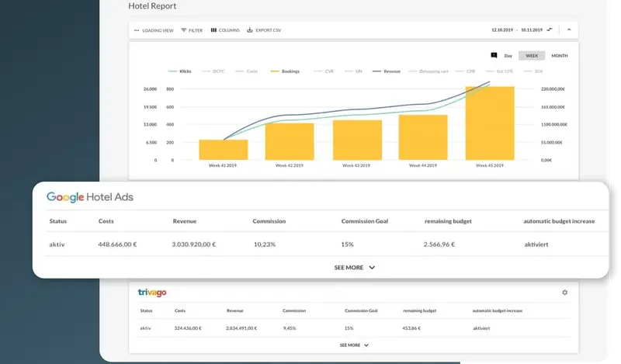Image resolution: width=621 pixels, height=364 pixels.
Task: Expand Google Hotel Ads See More
Action: click(x=355, y=267)
